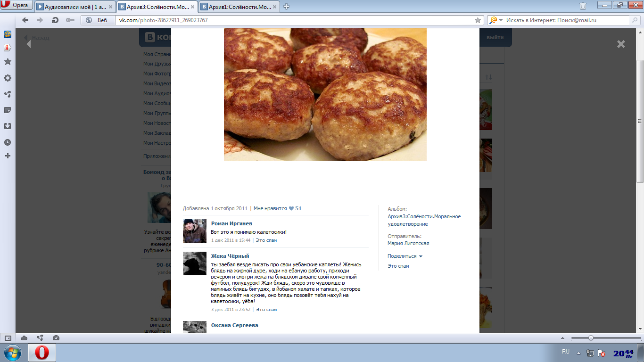Image resolution: width=644 pixels, height=362 pixels.
Task: Open the gear panel in Opera sidebar
Action: tap(8, 78)
